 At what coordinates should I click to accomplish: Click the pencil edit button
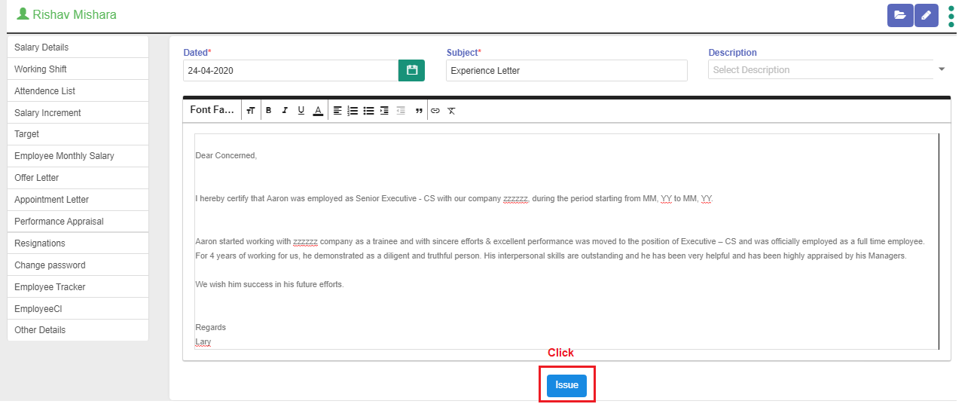[926, 15]
